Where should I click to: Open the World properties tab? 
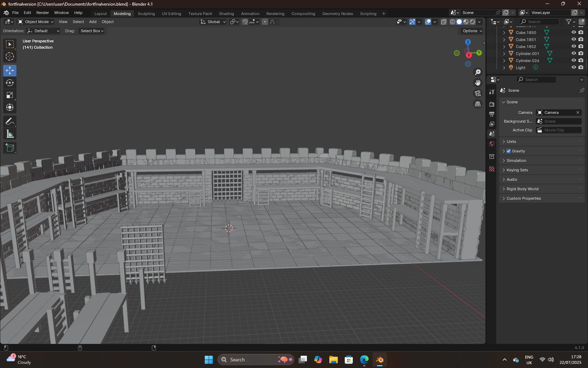point(492,144)
